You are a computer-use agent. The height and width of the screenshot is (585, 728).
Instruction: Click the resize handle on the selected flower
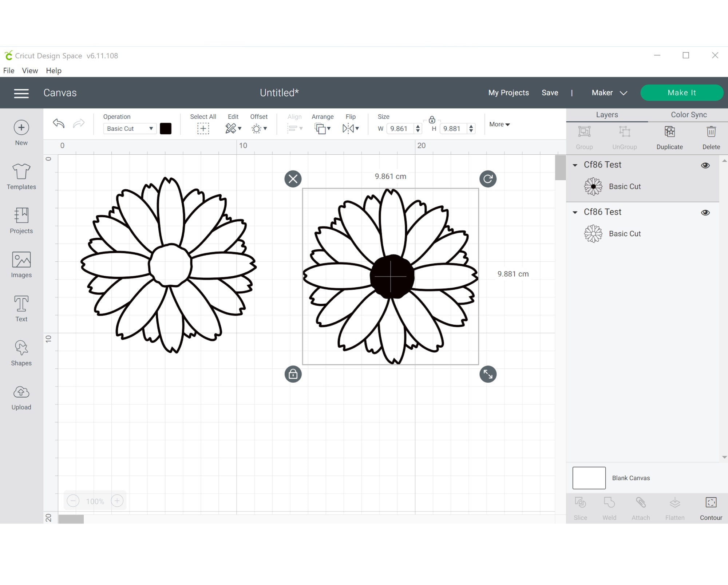(488, 374)
